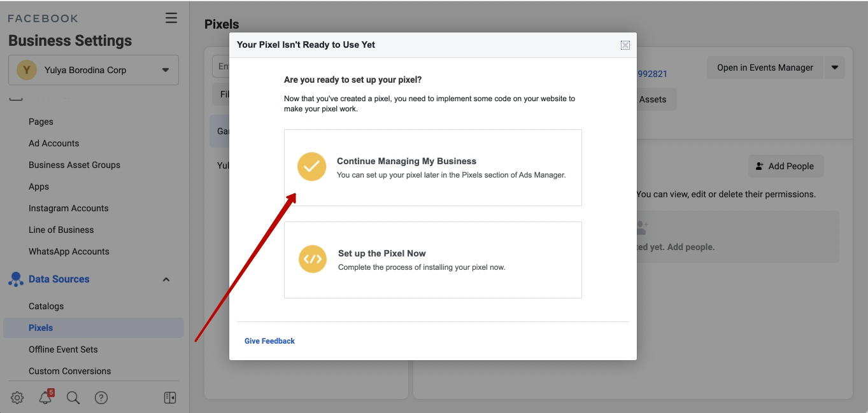Click the FACEBOOK logo text
Viewport: 868px width, 413px height.
[x=43, y=18]
